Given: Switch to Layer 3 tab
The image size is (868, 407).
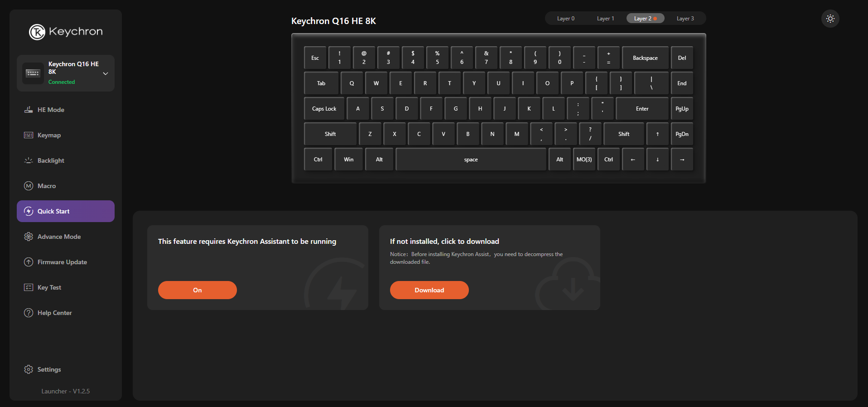Looking at the screenshot, I should [685, 19].
